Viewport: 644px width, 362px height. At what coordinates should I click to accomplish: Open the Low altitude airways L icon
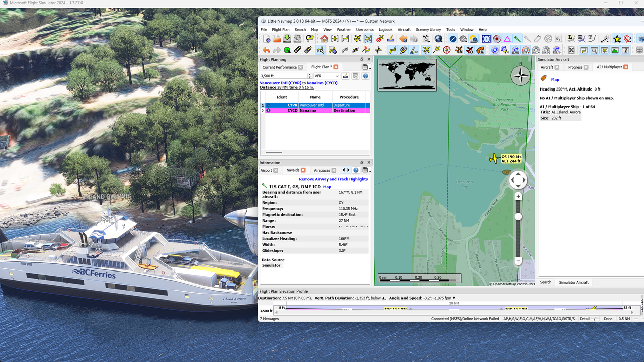571,39
